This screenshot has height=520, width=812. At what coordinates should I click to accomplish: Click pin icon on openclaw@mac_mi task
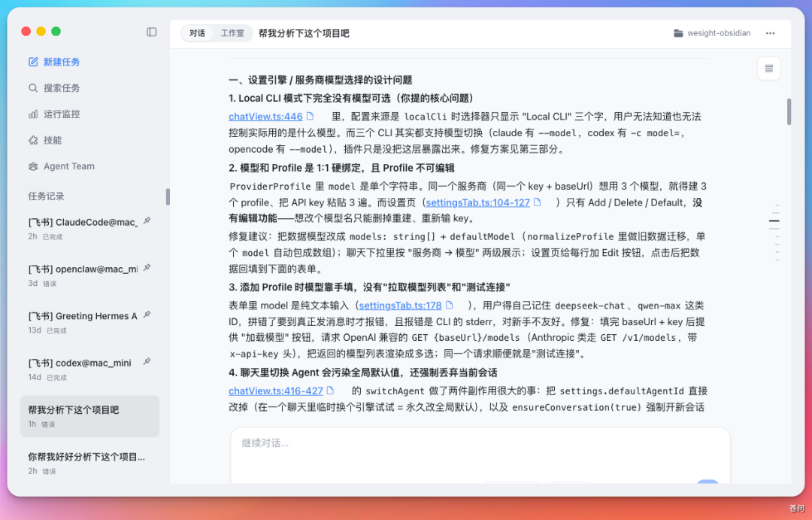(147, 267)
